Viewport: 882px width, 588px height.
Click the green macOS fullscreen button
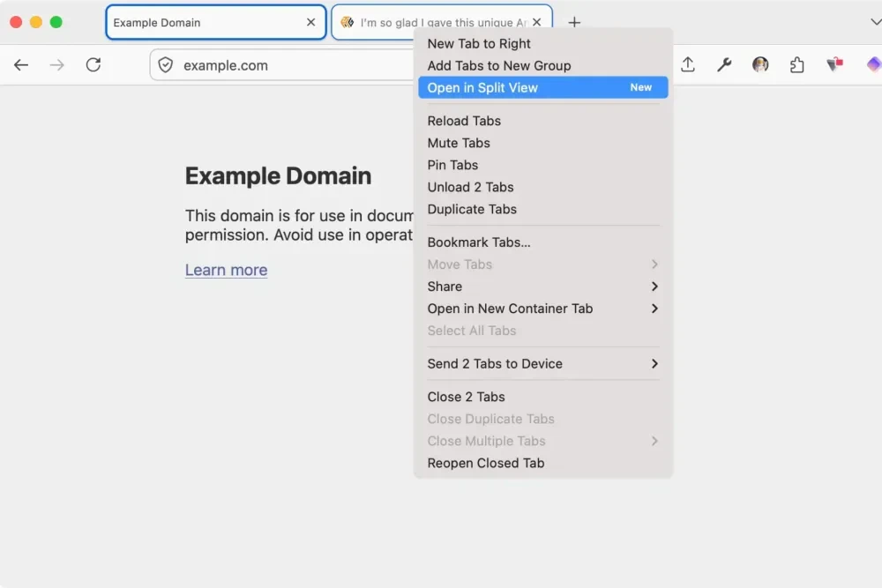pyautogui.click(x=56, y=22)
